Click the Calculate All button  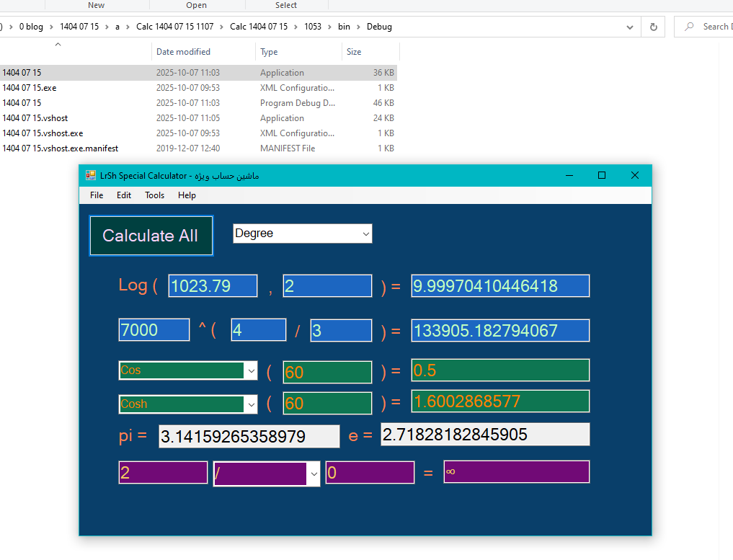[x=151, y=236]
